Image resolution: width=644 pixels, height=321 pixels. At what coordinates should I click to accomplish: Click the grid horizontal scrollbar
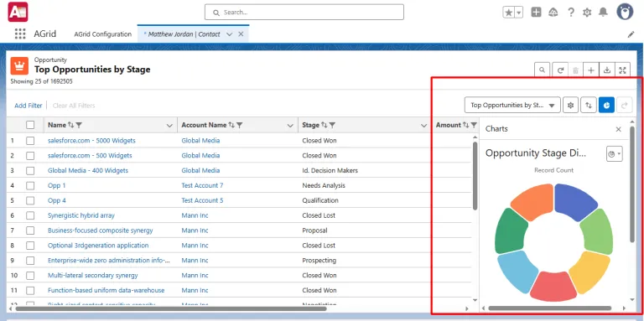pyautogui.click(x=171, y=308)
